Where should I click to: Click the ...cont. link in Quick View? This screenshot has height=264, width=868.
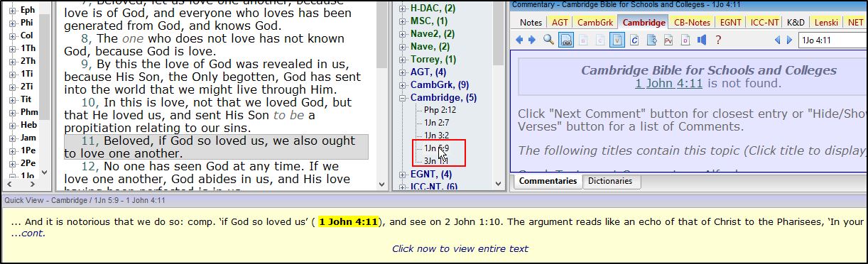[28, 233]
